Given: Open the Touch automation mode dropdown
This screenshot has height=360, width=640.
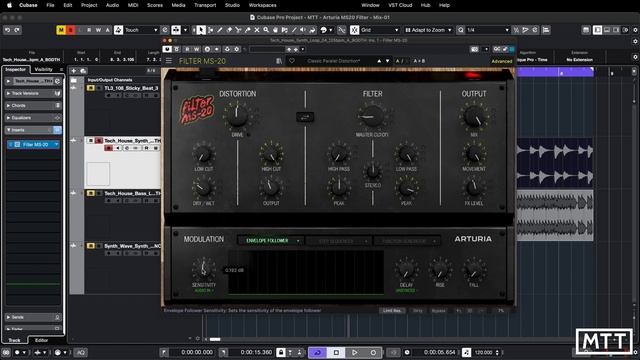Looking at the screenshot, I should tap(141, 30).
